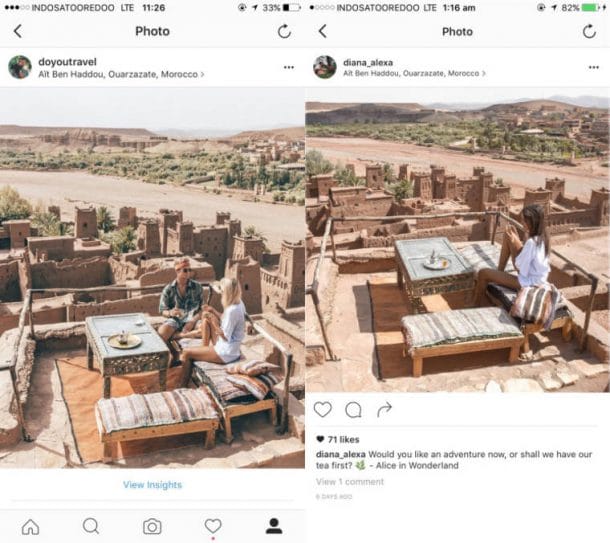Tap refresh icon on diana_alexa photo screen
This screenshot has height=543, width=610.
589,31
